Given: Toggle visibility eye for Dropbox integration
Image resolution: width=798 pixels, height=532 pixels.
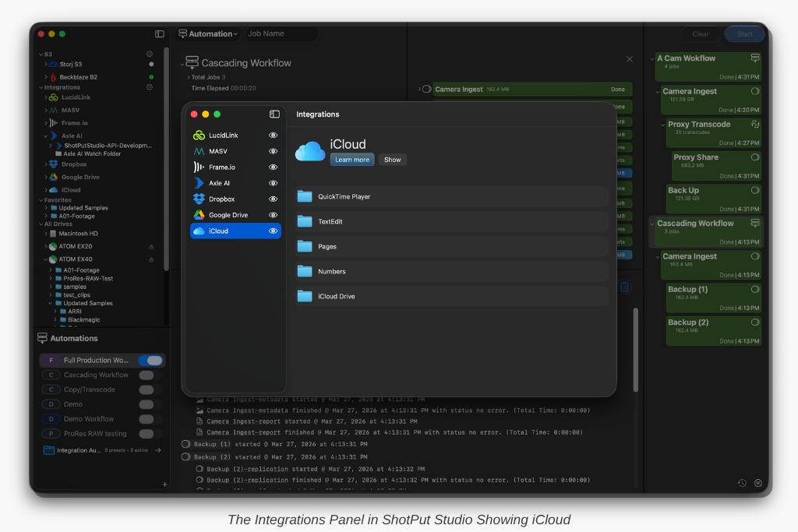Looking at the screenshot, I should [x=273, y=199].
